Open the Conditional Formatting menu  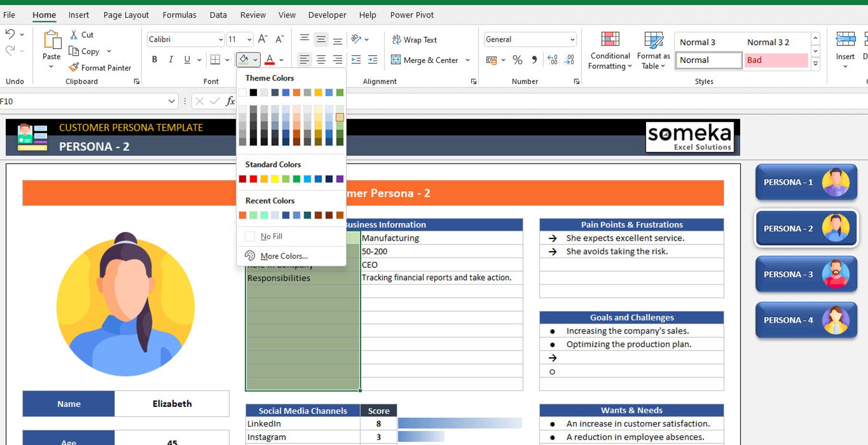pyautogui.click(x=610, y=50)
